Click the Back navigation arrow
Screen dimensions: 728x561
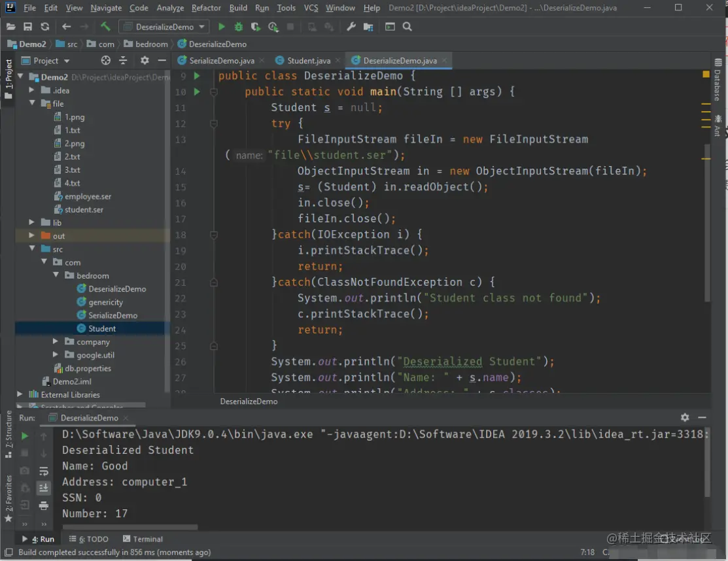pyautogui.click(x=67, y=27)
